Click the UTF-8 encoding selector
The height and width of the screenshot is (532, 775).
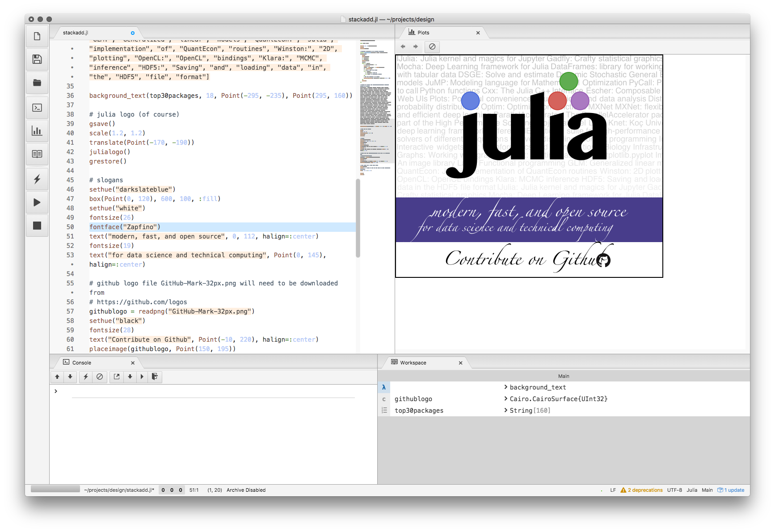tap(674, 490)
